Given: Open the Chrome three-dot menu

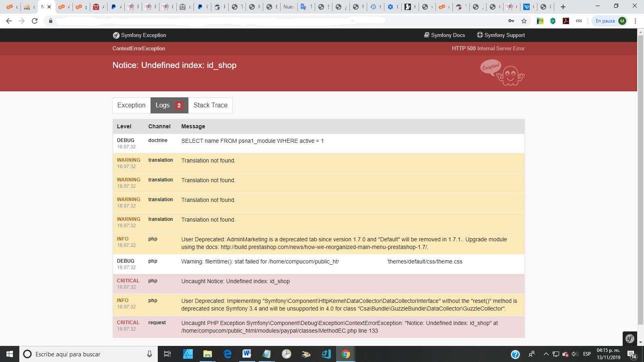Looking at the screenshot, I should click(636, 21).
